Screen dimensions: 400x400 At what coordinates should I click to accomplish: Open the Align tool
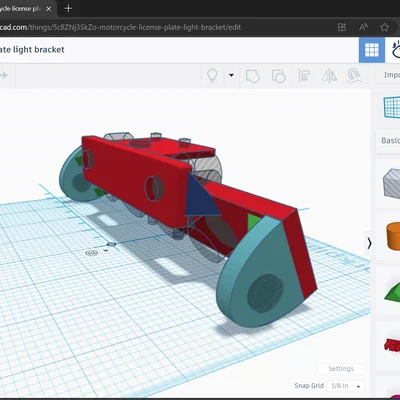(x=304, y=76)
